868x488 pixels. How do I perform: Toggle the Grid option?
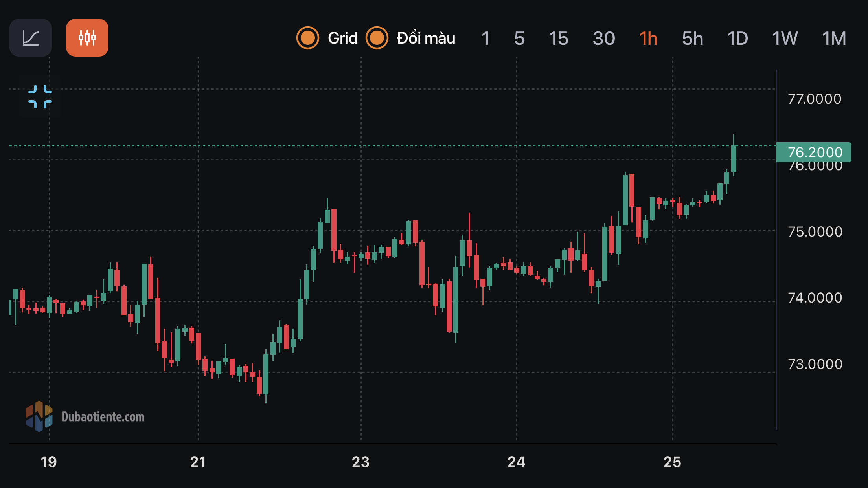click(308, 38)
